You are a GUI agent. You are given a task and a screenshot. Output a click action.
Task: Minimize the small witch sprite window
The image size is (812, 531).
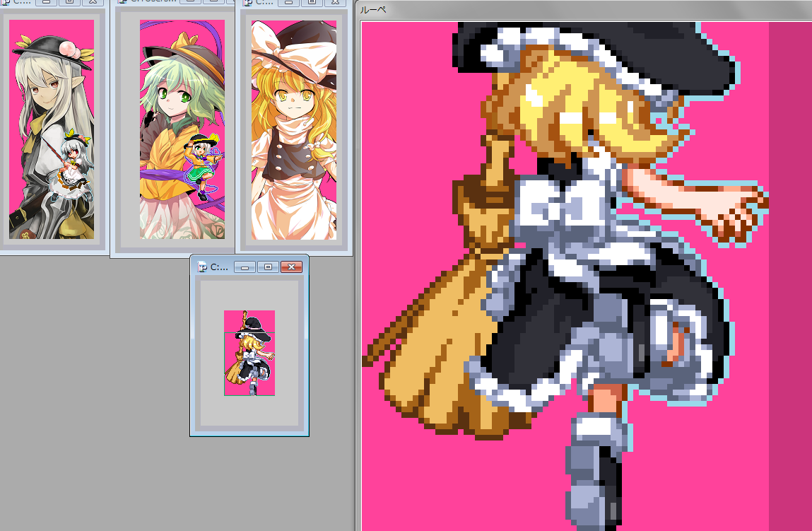pyautogui.click(x=245, y=267)
